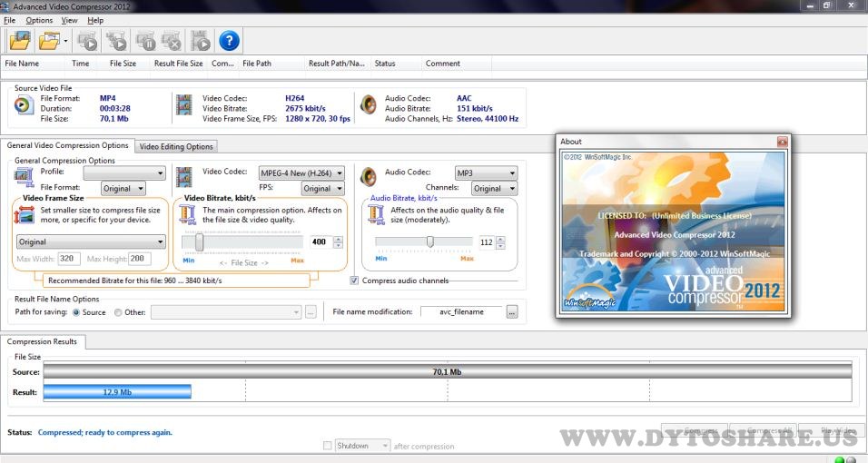This screenshot has width=868, height=463.
Task: Open the Help menu
Action: 95,20
